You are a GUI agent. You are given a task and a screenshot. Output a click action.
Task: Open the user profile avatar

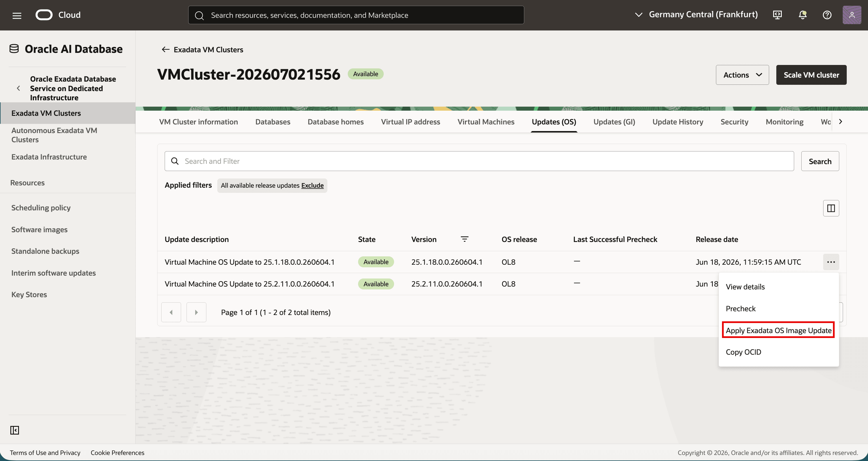tap(852, 15)
